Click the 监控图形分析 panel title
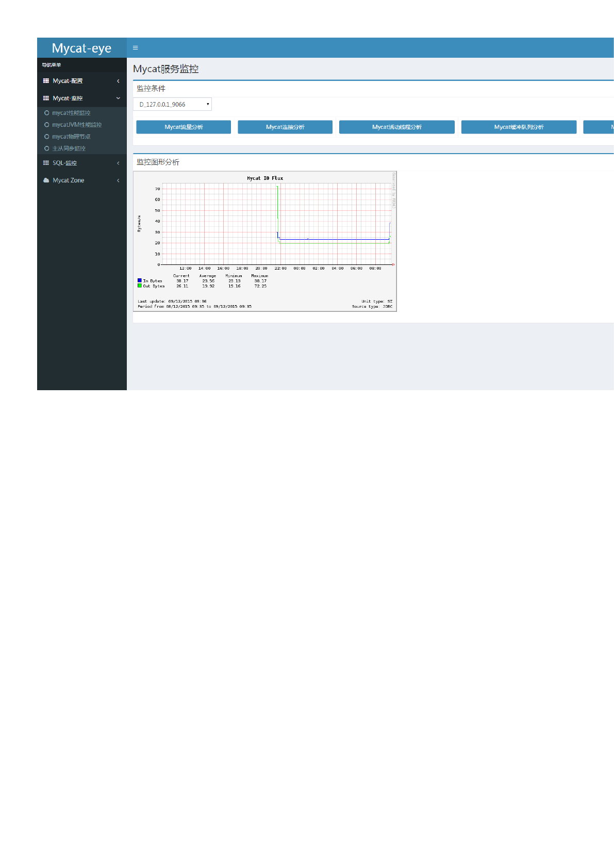614x868 pixels. pos(158,162)
